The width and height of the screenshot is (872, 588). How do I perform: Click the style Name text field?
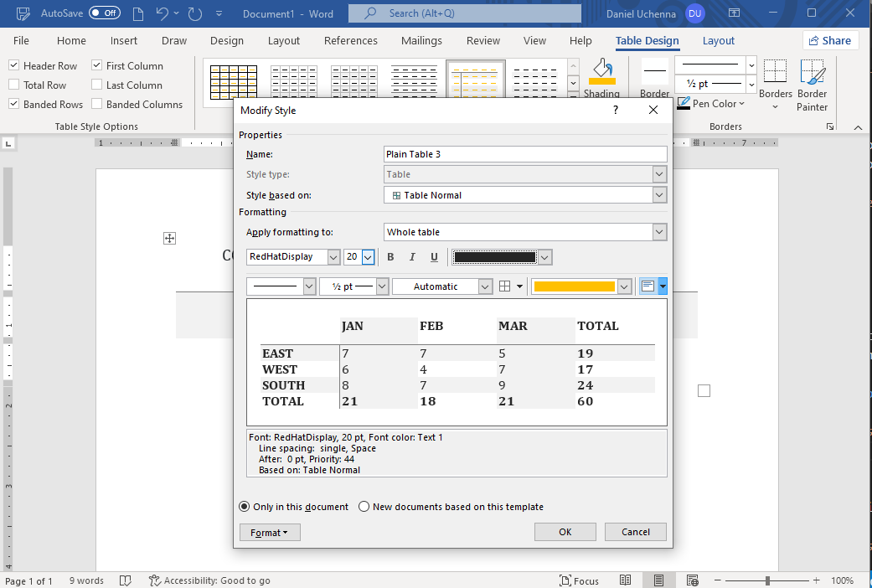(524, 154)
